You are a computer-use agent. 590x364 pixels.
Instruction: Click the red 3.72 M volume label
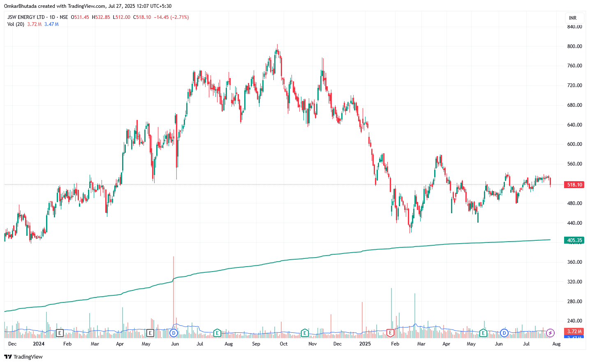(x=574, y=332)
